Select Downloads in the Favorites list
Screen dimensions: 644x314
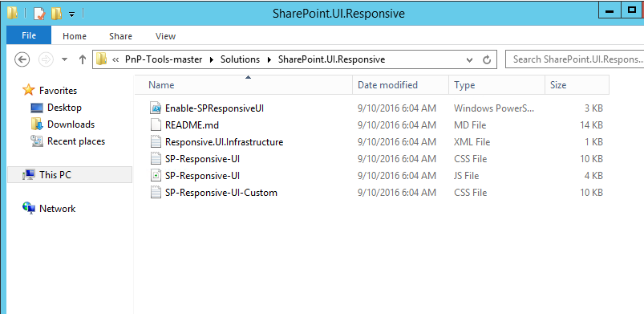pos(71,124)
